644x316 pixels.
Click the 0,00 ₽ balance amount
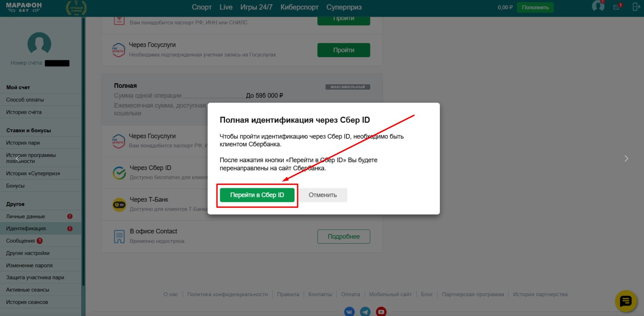click(505, 7)
